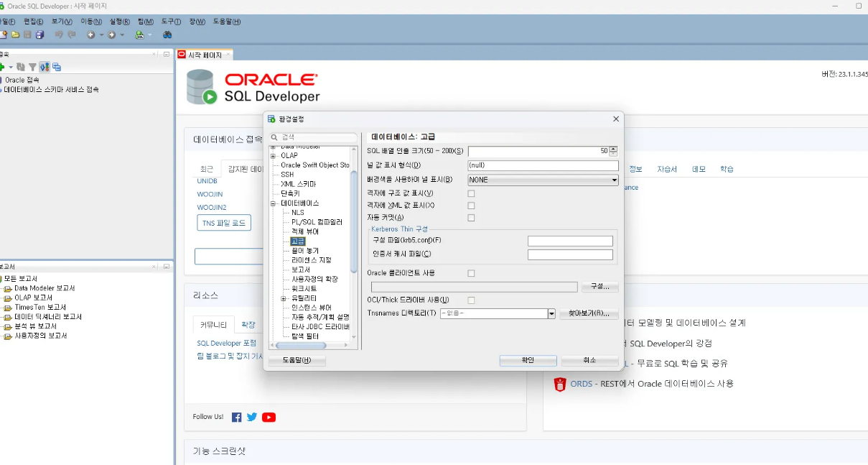Click the green plus New Connection icon
The image size is (868, 465).
(2, 67)
